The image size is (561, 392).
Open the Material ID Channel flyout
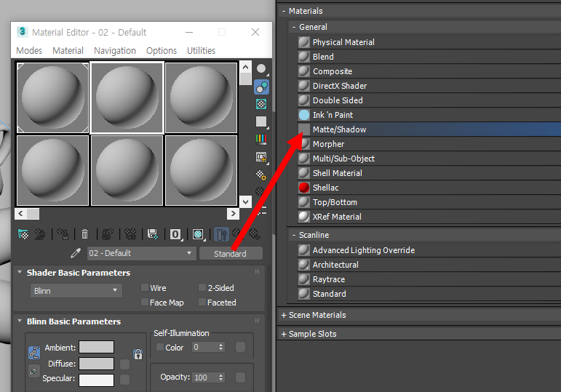pyautogui.click(x=175, y=235)
